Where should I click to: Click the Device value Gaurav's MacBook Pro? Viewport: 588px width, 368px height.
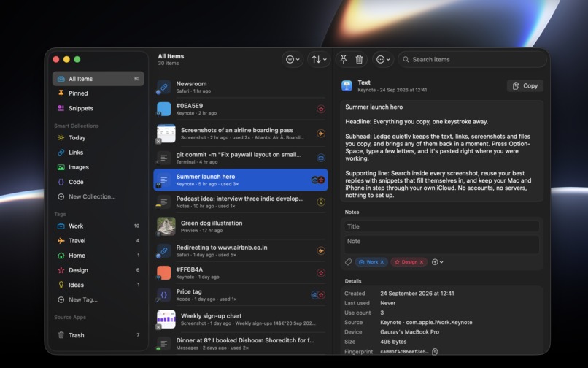tap(411, 332)
